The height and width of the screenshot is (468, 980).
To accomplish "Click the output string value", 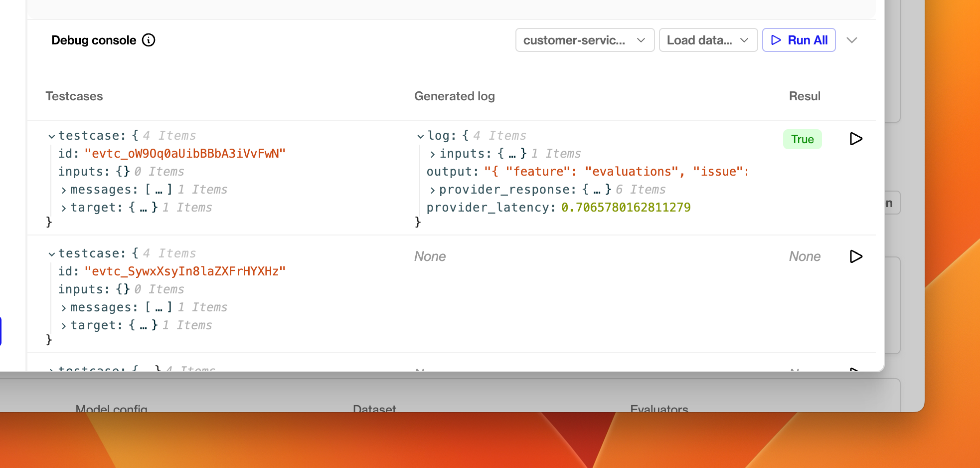I will click(x=617, y=172).
